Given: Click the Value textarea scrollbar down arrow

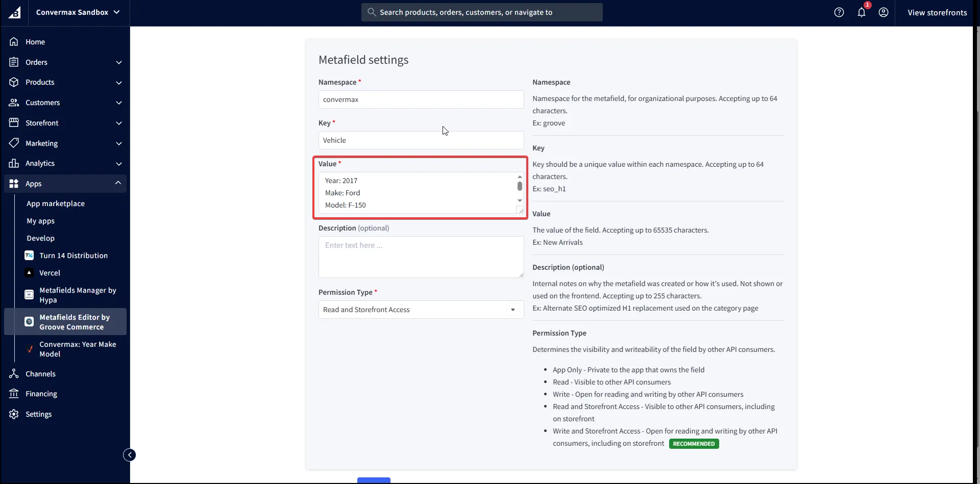Looking at the screenshot, I should [520, 200].
